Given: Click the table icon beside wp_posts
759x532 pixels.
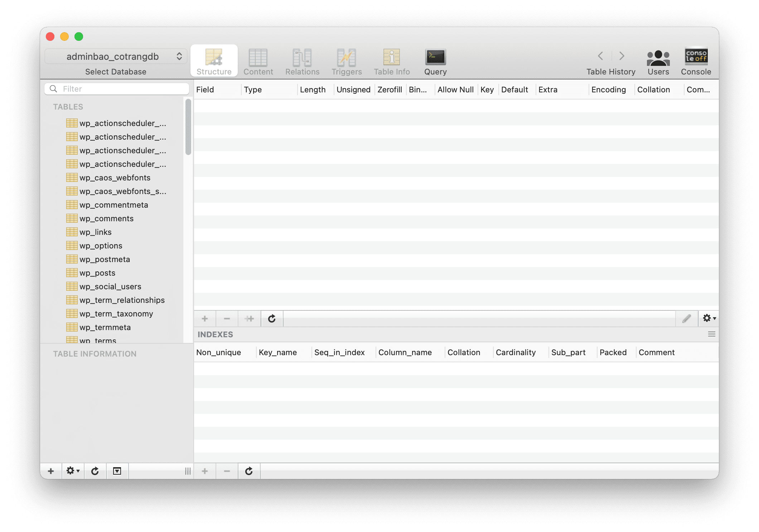Looking at the screenshot, I should coord(72,273).
